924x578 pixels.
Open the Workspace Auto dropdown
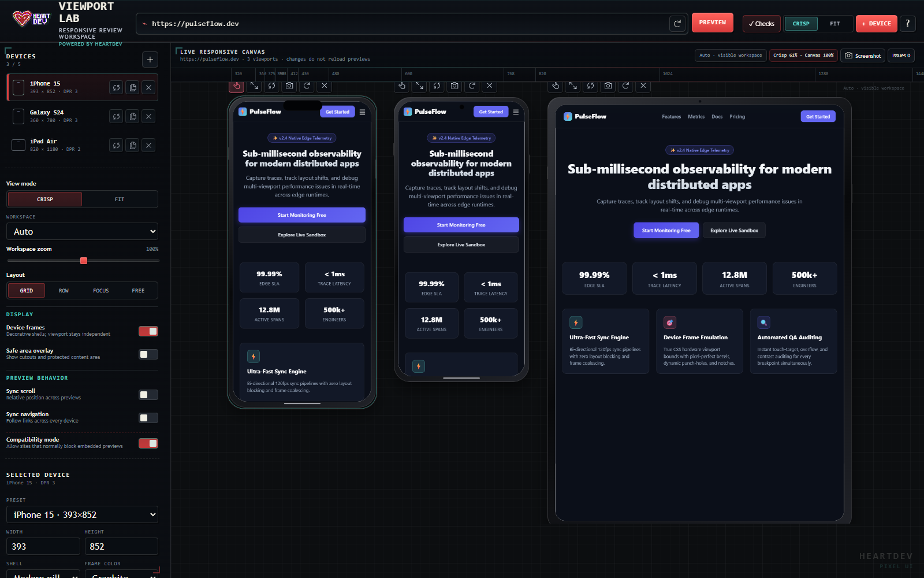82,231
